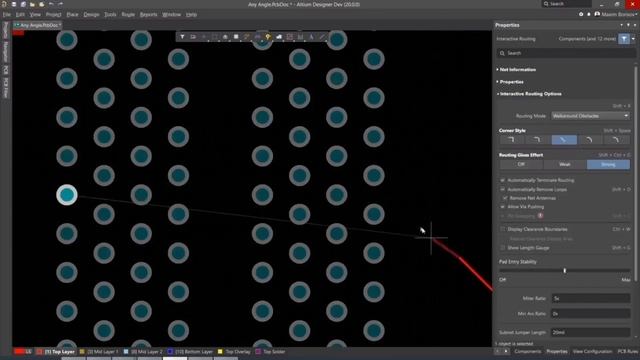Open the Projects side panel tab
Image resolution: width=640 pixels, height=360 pixels.
tap(6, 30)
